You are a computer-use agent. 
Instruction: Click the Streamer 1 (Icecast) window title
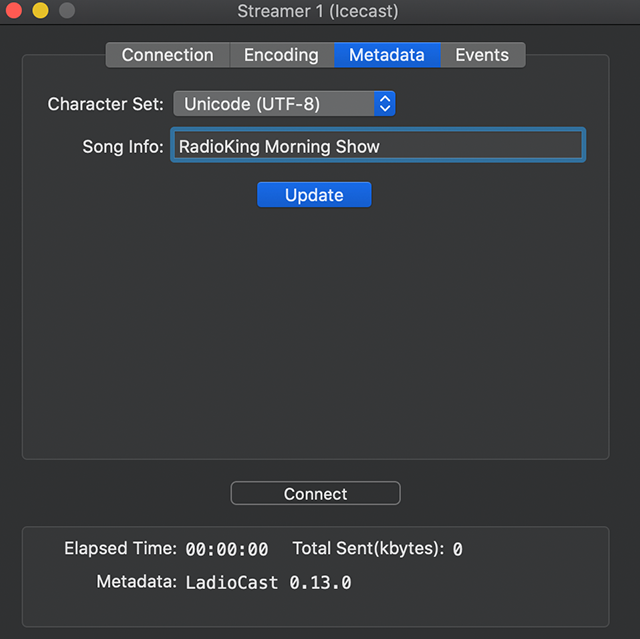click(318, 12)
